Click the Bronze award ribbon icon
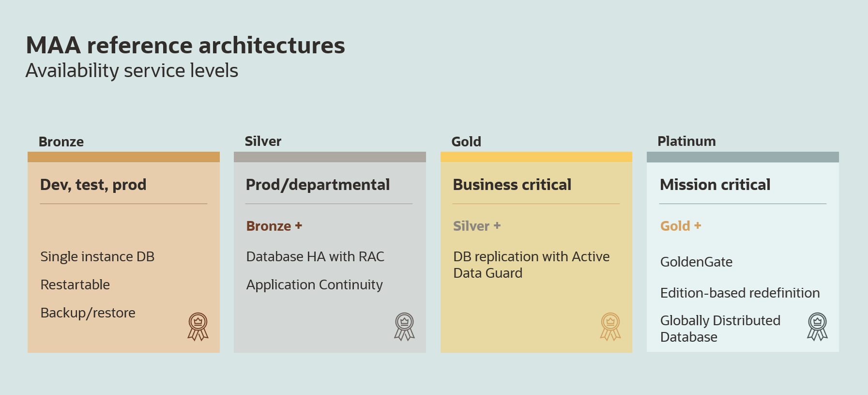Screen dimensions: 868x395 [x=198, y=326]
